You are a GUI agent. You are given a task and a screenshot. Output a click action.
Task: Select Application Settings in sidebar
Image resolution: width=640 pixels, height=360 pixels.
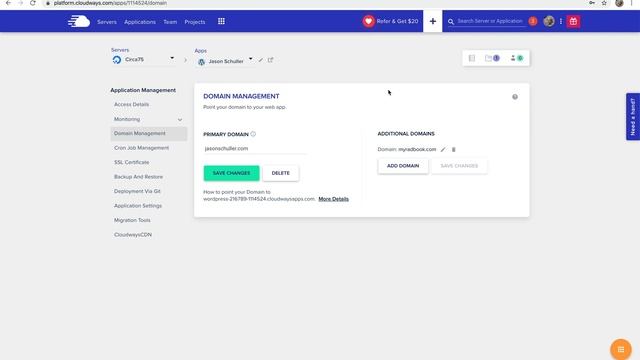click(138, 206)
